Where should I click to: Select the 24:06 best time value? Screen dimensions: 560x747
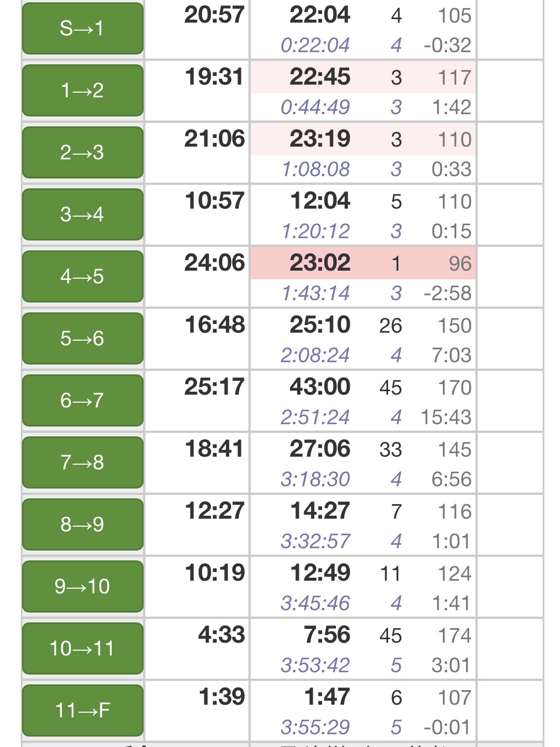coord(214,263)
